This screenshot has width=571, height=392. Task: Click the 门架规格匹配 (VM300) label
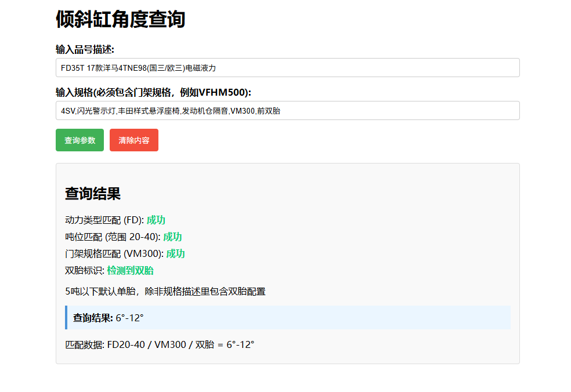[x=114, y=254]
